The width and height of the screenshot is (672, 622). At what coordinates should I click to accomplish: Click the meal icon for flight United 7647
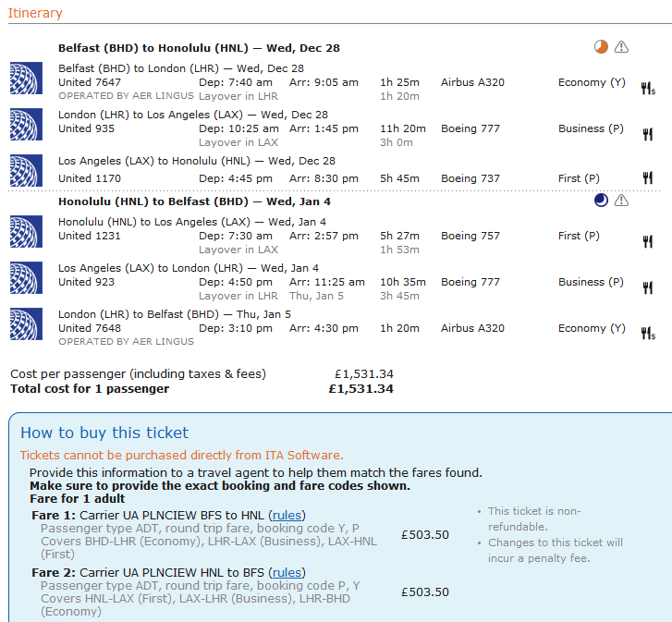click(648, 89)
